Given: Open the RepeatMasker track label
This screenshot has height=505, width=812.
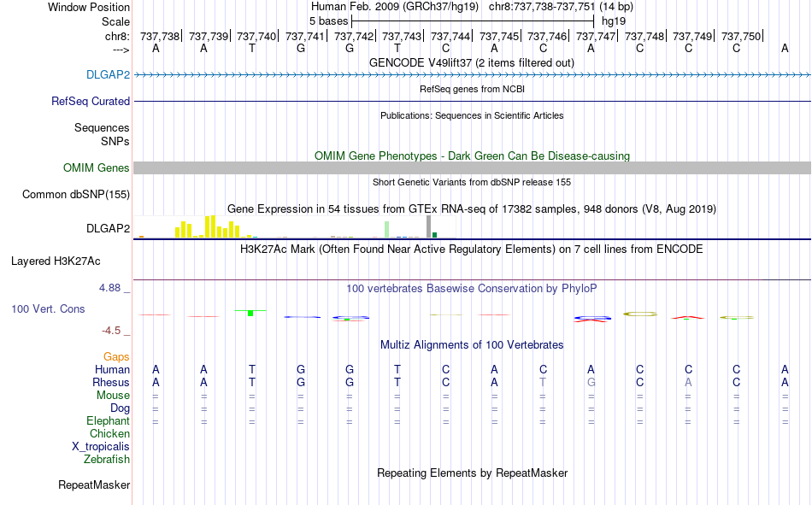Looking at the screenshot, I should tap(94, 484).
